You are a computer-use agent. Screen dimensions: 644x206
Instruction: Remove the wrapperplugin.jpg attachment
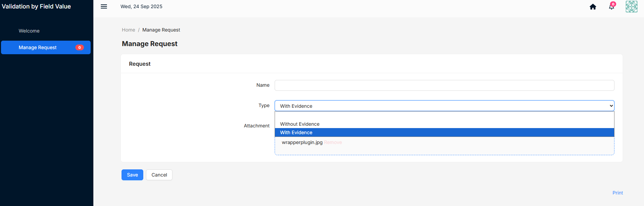coord(333,142)
